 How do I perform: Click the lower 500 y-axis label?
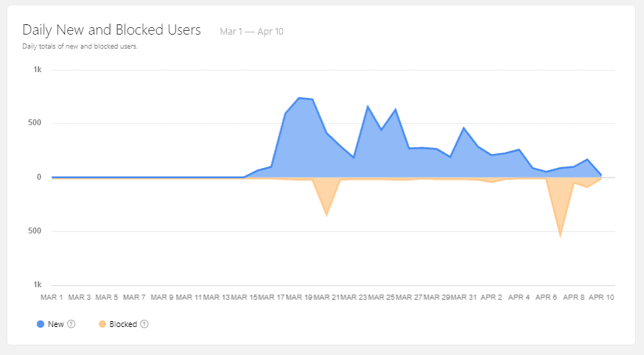[35, 231]
